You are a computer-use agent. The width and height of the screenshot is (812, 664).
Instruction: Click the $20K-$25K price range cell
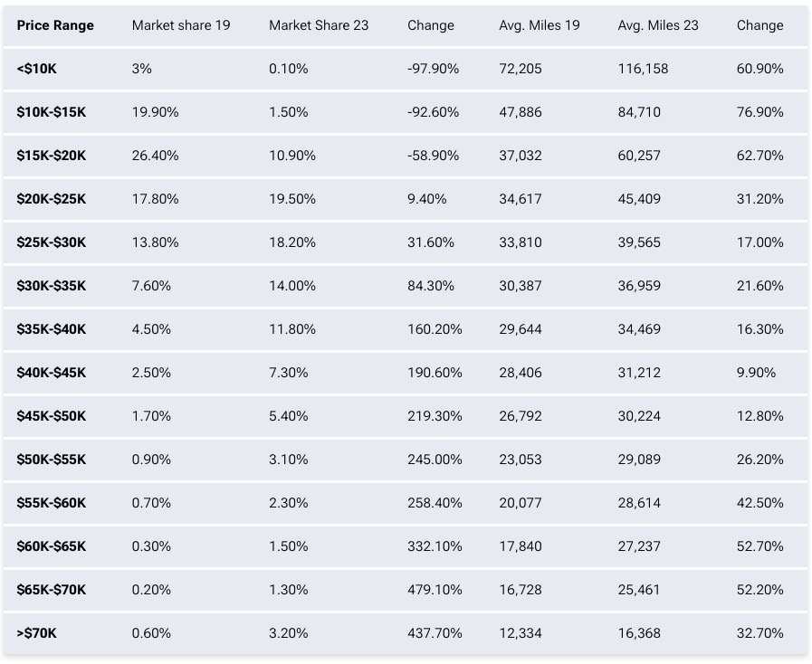tap(52, 199)
